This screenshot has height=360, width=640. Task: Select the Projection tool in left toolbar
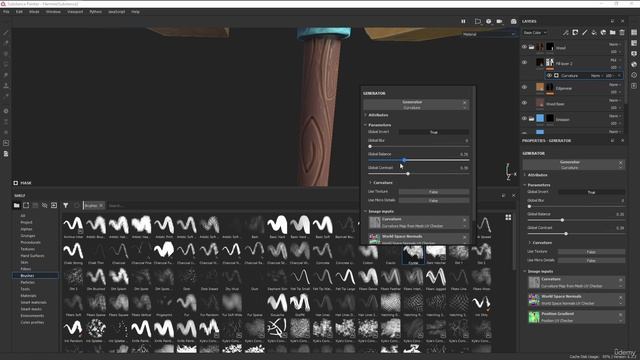point(6,54)
